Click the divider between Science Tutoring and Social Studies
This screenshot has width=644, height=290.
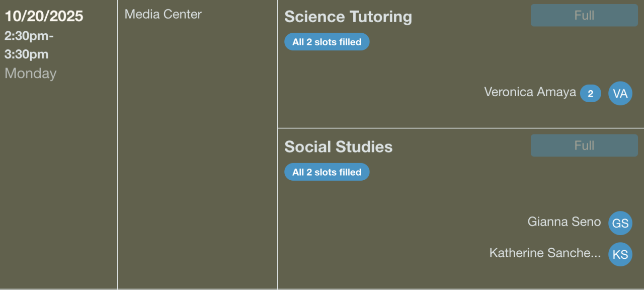click(x=460, y=128)
